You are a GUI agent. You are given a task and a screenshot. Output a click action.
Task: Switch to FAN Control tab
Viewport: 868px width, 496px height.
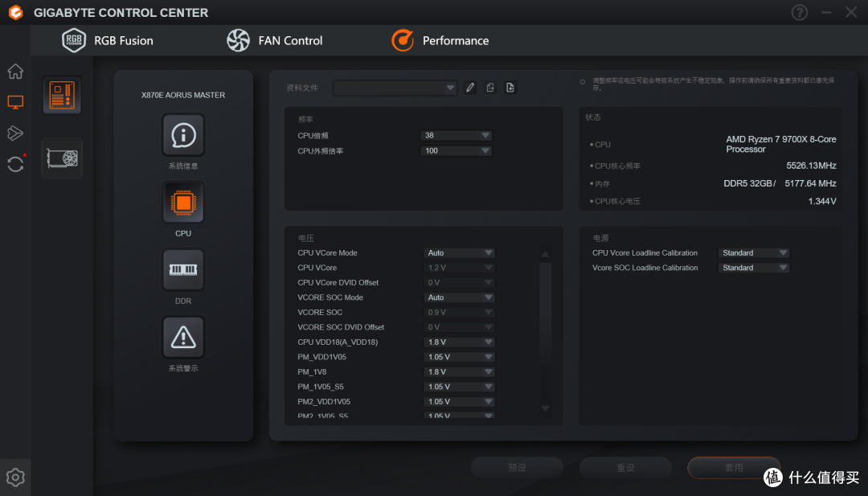click(290, 40)
